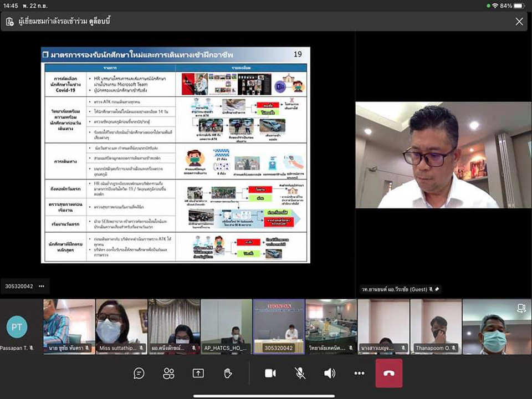Click the switch camera icon on self view
Viewport: 532px width, 399px height.
click(521, 308)
